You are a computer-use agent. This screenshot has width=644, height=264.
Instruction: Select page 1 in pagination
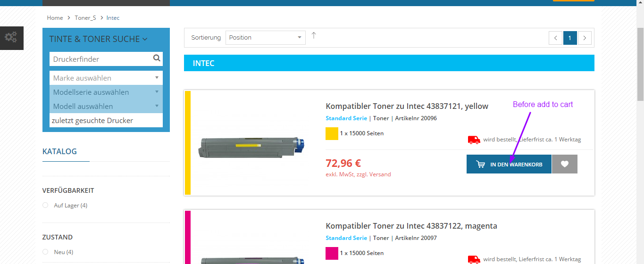[x=570, y=38]
